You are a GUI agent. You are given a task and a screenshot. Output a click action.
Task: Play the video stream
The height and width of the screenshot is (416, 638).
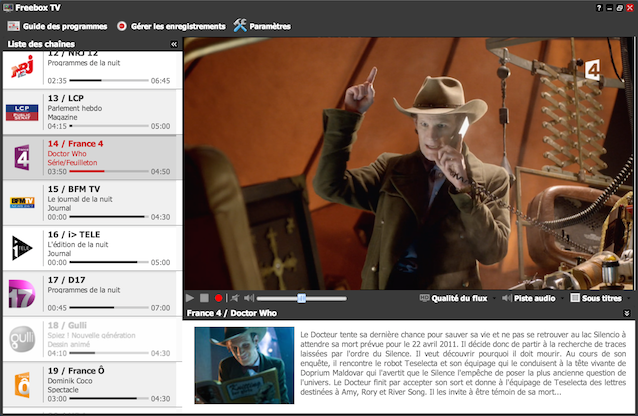pyautogui.click(x=190, y=298)
